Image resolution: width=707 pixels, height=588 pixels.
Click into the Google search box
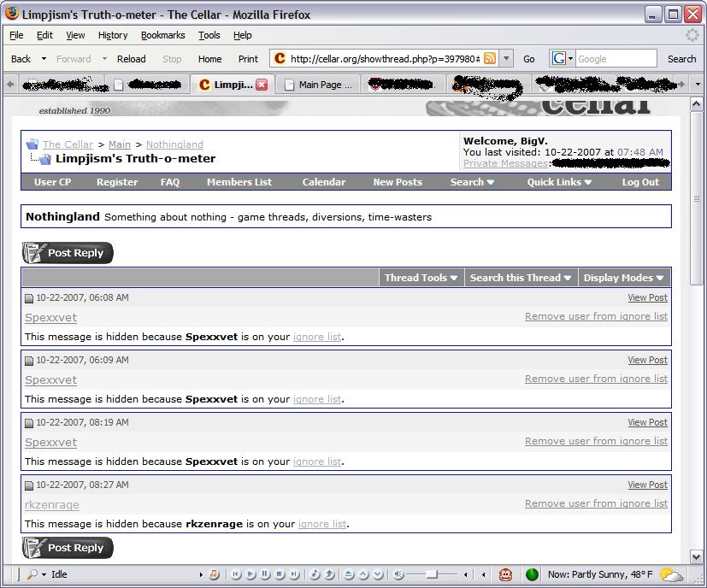pos(616,59)
